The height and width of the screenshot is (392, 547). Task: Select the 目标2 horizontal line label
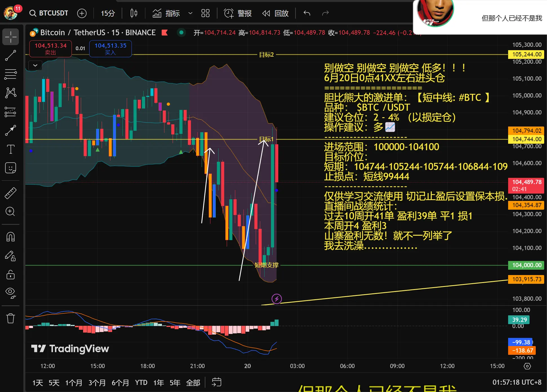266,55
